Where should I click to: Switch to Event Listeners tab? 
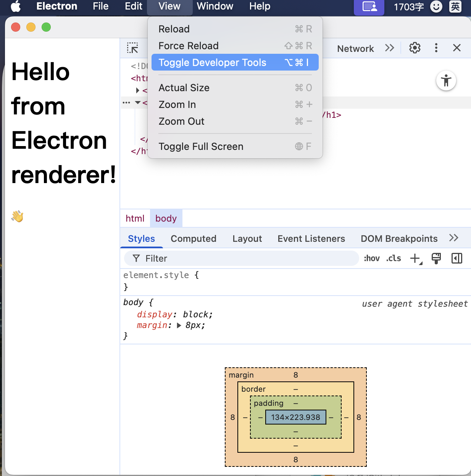pyautogui.click(x=311, y=239)
